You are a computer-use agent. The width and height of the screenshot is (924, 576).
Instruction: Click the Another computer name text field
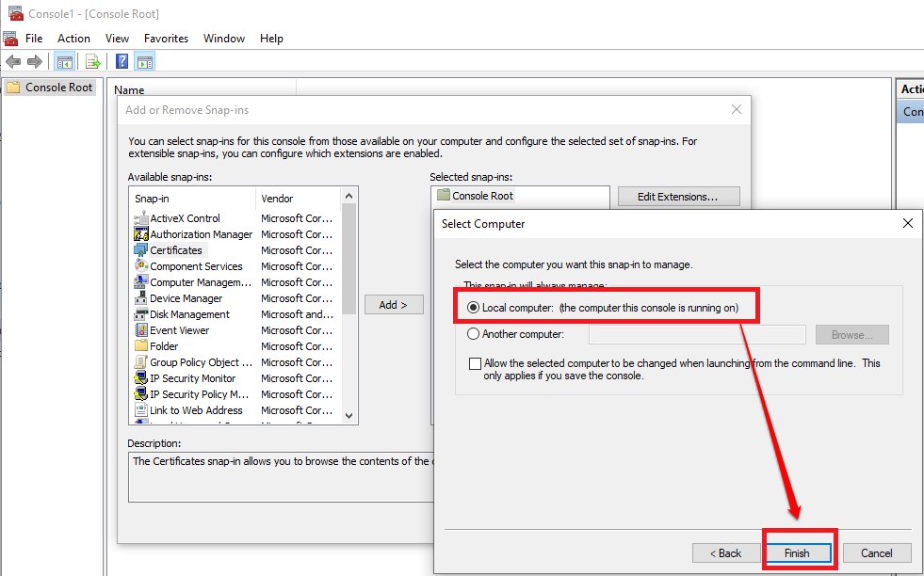[x=696, y=335]
